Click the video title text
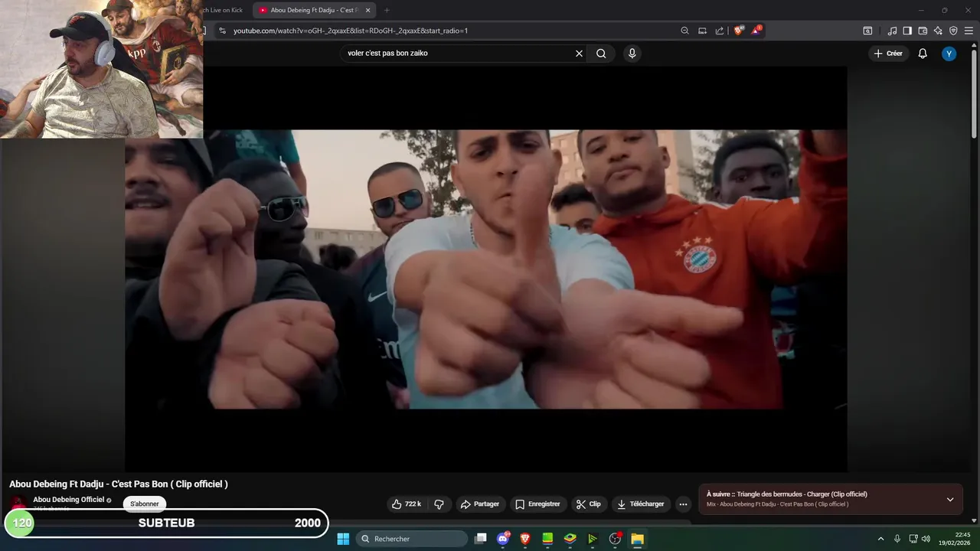This screenshot has width=980, height=551. 119,484
